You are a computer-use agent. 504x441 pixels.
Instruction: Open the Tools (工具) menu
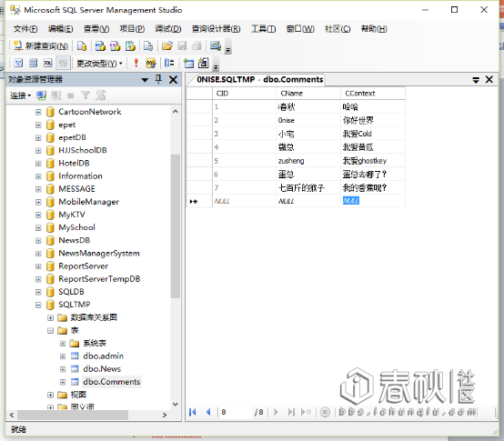263,29
